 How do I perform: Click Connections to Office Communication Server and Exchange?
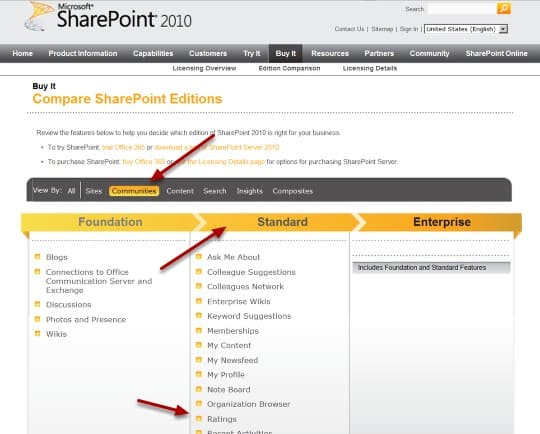[x=99, y=281]
